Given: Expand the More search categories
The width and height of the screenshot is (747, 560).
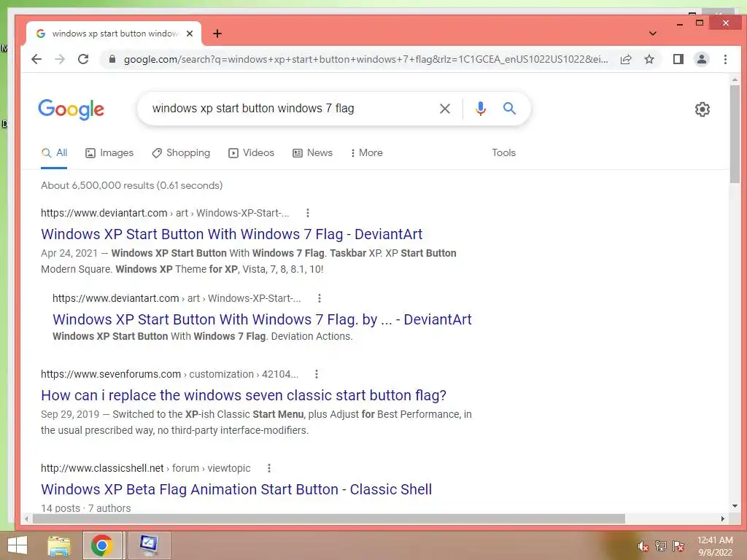Looking at the screenshot, I should (367, 153).
